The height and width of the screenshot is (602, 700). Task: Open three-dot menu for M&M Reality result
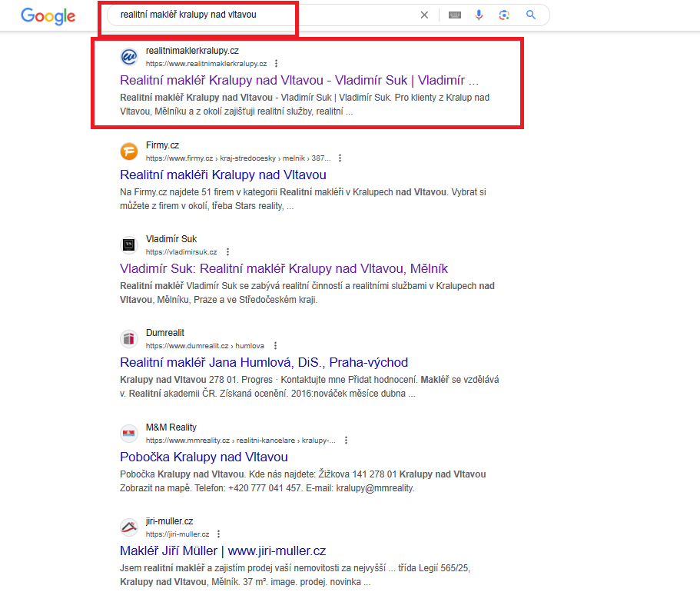(346, 441)
